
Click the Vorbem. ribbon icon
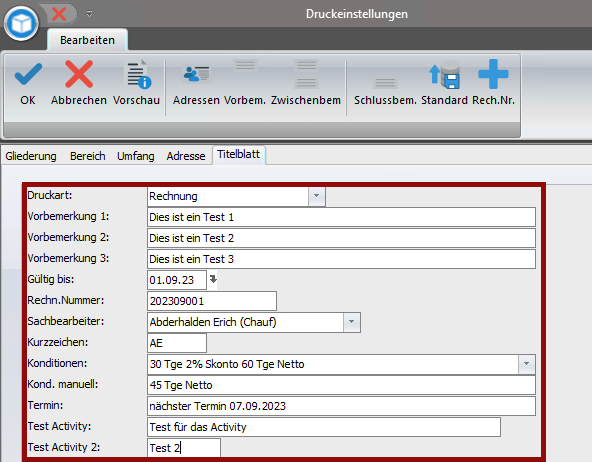(245, 65)
